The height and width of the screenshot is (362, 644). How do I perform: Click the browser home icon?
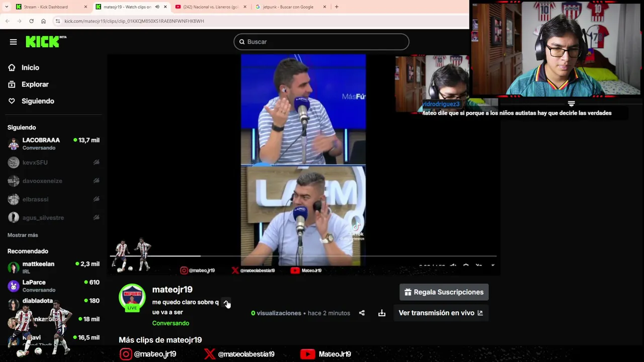point(43,21)
